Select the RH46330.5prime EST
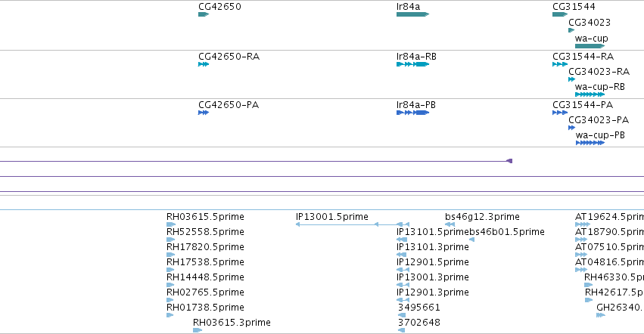Screen dimensions: 644x334 click(x=589, y=285)
